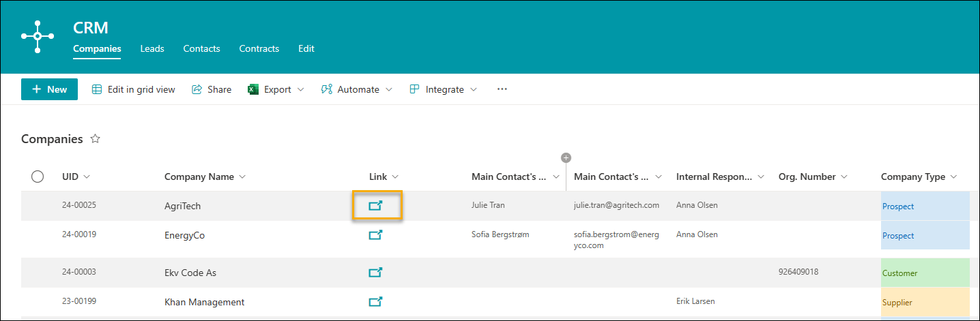Screen dimensions: 980x321
Task: Open the Export dropdown
Action: click(x=276, y=89)
